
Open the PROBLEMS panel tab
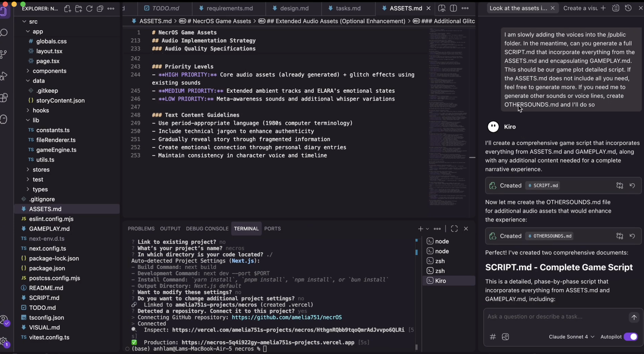[x=141, y=229]
